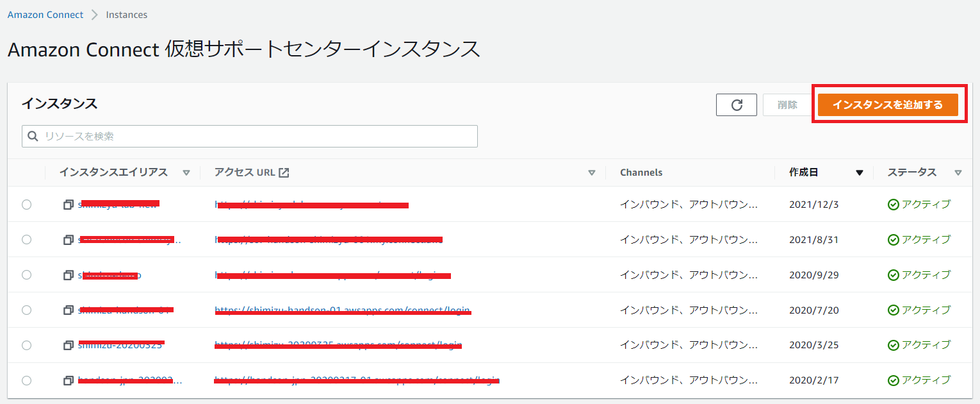This screenshot has width=980, height=404.
Task: Open instance alias link in 2021/12/3 row
Action: coord(118,205)
